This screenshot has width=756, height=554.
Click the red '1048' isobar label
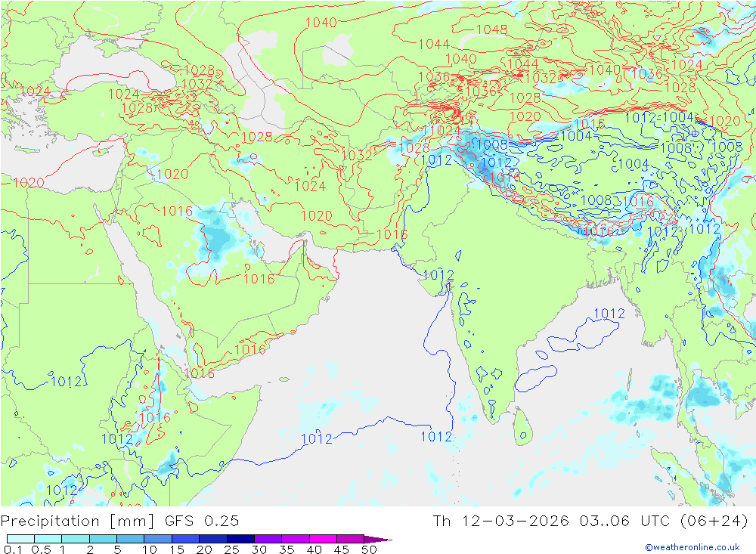pos(491,29)
